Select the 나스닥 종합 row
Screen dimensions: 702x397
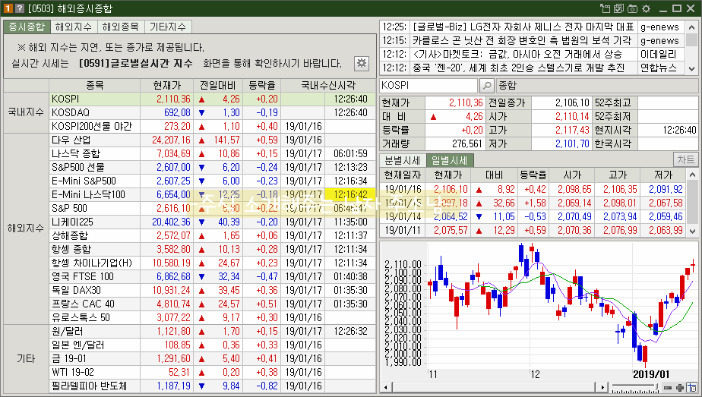[x=213, y=154]
